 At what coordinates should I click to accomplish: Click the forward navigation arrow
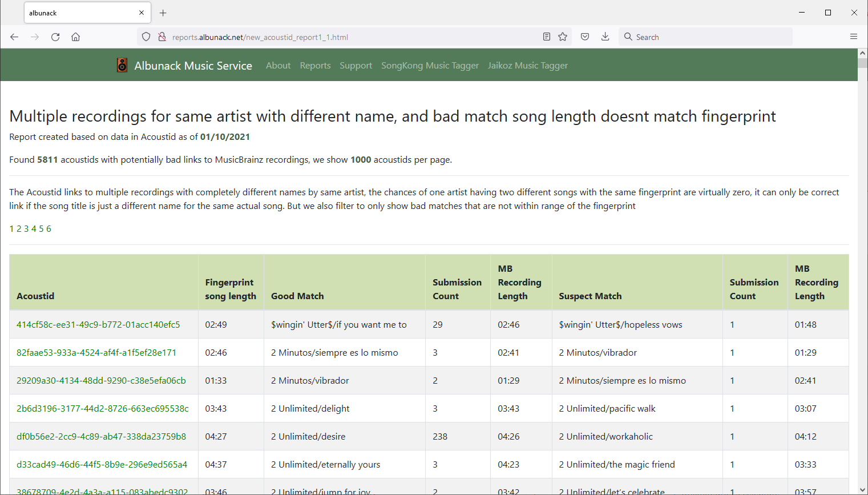(x=35, y=37)
